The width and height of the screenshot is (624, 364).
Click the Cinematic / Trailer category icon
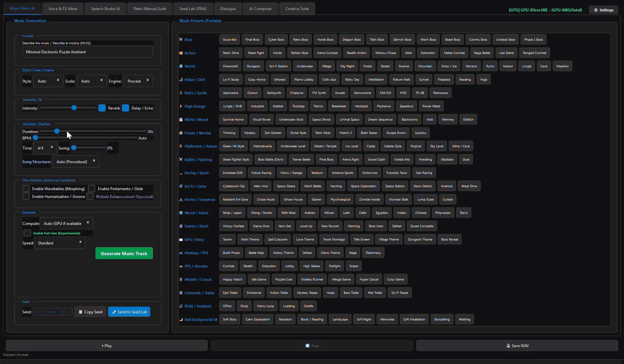[x=181, y=293]
